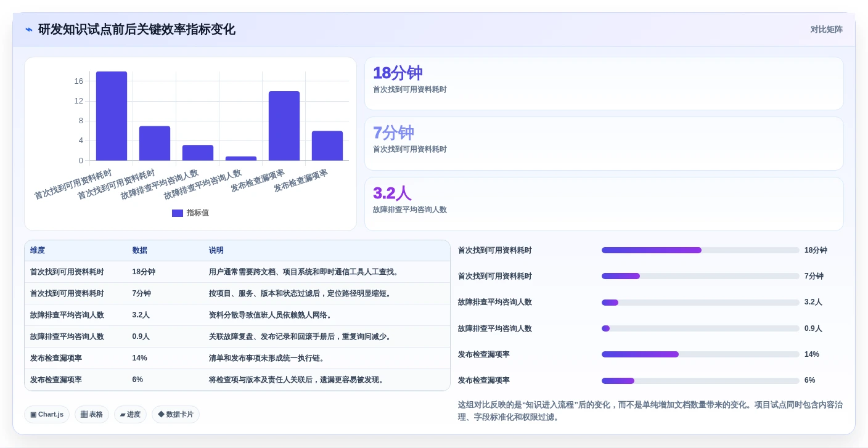
Task: Click the progress bar valued 7分钟
Action: 700,276
